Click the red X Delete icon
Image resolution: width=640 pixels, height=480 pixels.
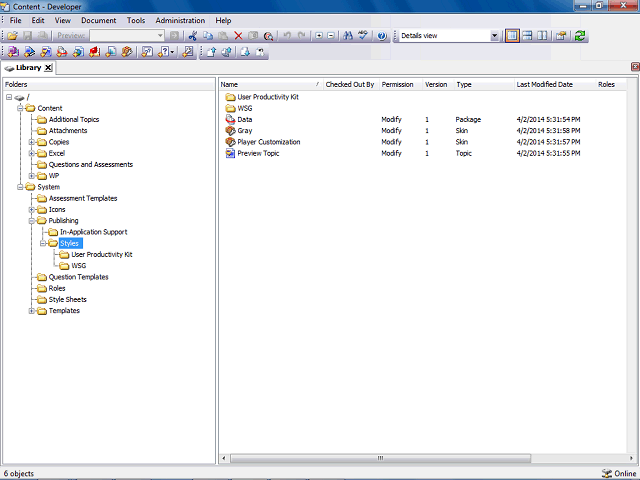coord(238,36)
